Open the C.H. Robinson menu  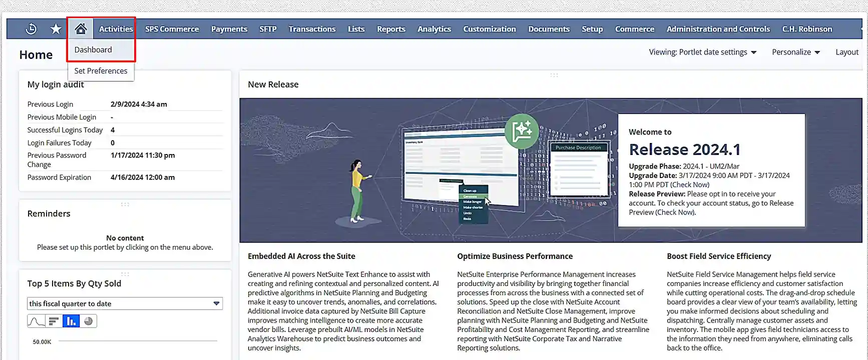point(807,29)
